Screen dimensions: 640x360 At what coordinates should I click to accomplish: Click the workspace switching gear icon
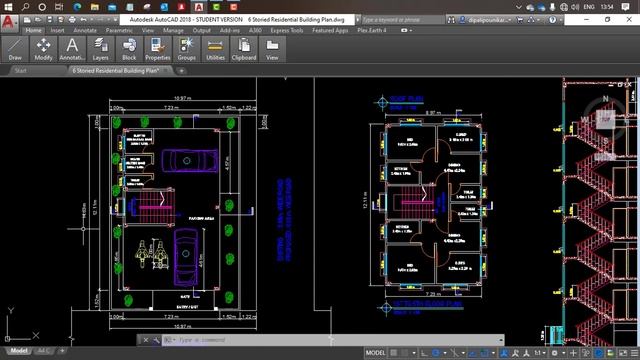[554, 353]
